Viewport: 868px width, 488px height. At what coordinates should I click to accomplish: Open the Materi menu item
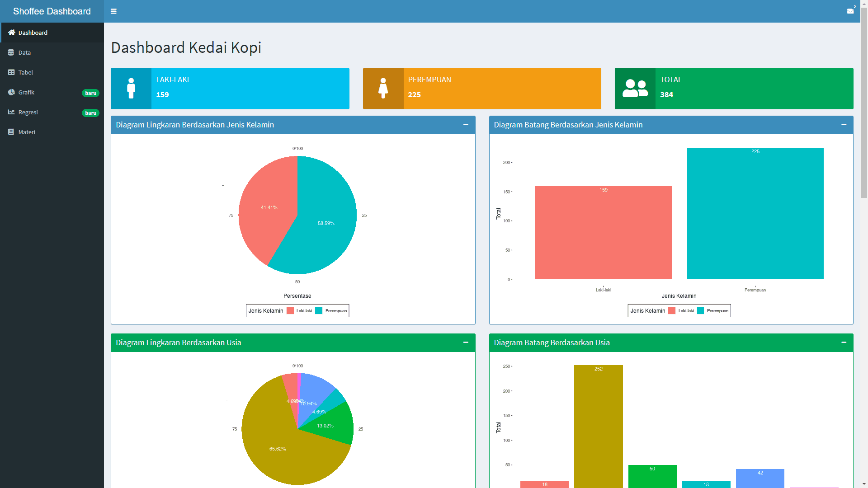(x=27, y=132)
